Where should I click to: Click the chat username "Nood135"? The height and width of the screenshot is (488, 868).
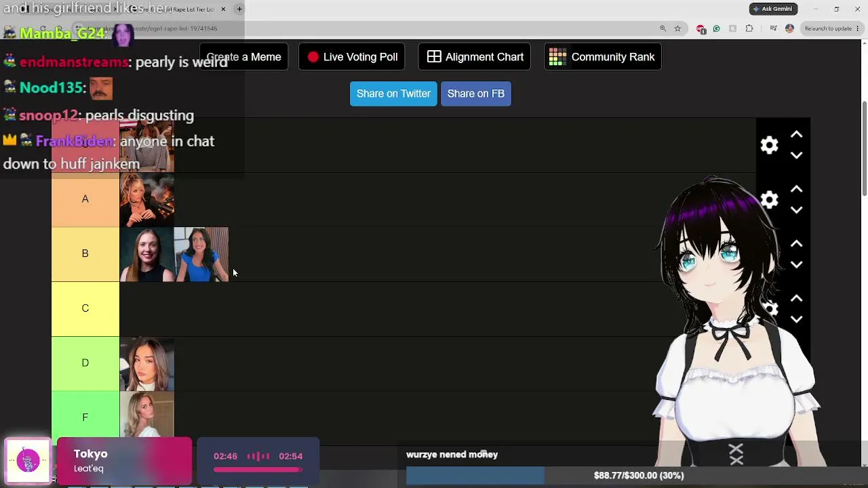51,87
